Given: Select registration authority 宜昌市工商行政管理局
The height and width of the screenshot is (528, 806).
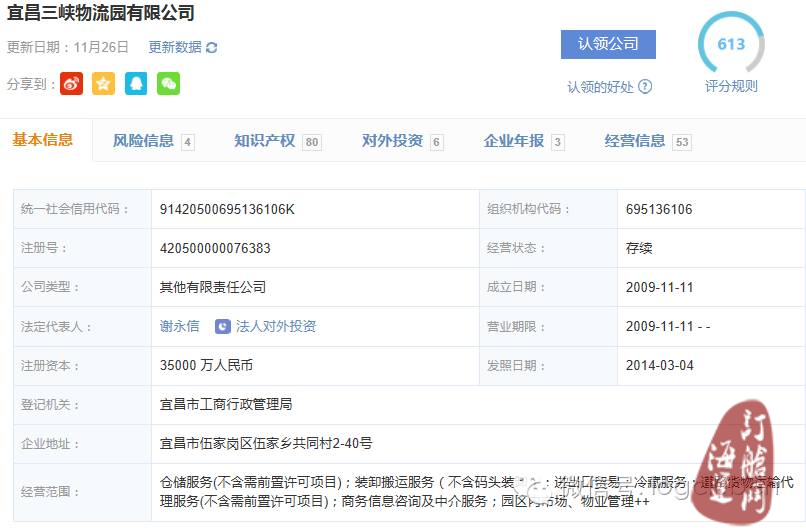Looking at the screenshot, I should coord(226,404).
